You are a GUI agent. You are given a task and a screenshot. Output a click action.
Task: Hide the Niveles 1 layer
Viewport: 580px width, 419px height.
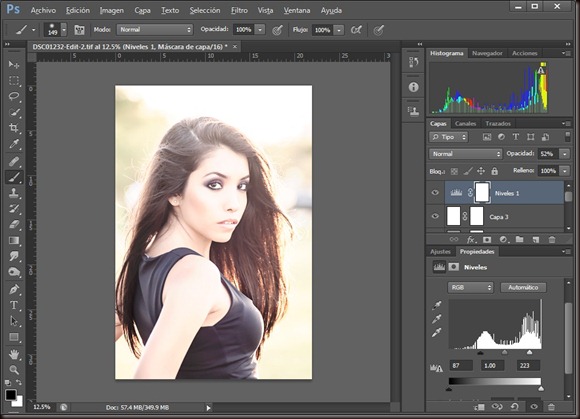[435, 192]
